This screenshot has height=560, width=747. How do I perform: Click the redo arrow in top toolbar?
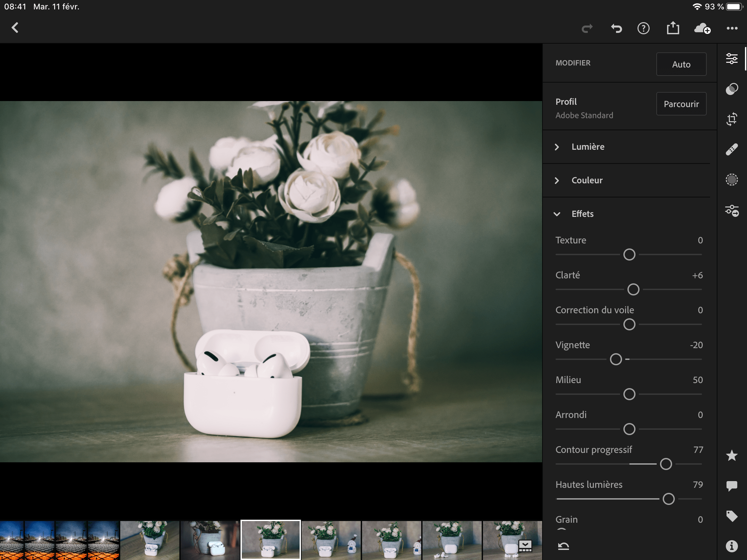point(587,29)
